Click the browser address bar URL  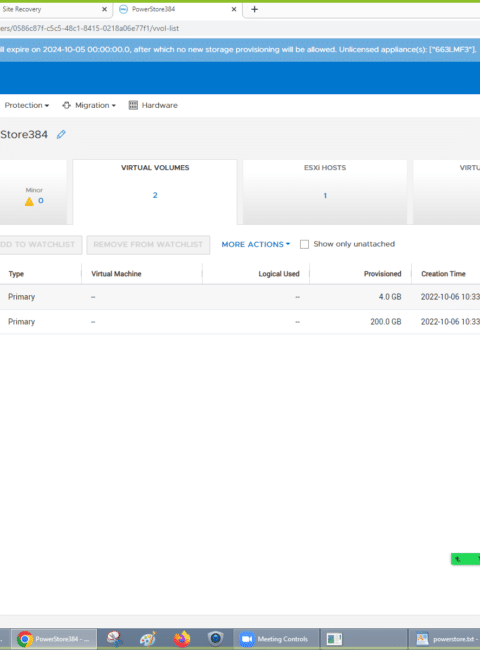[x=90, y=29]
